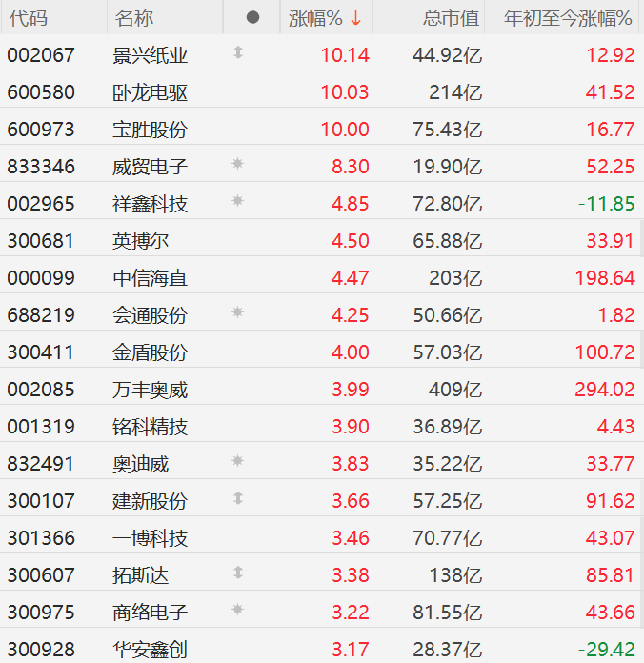Click 宝胜股份 year-to-date value 16.77
Viewport: 644px width, 663px height.
click(611, 130)
